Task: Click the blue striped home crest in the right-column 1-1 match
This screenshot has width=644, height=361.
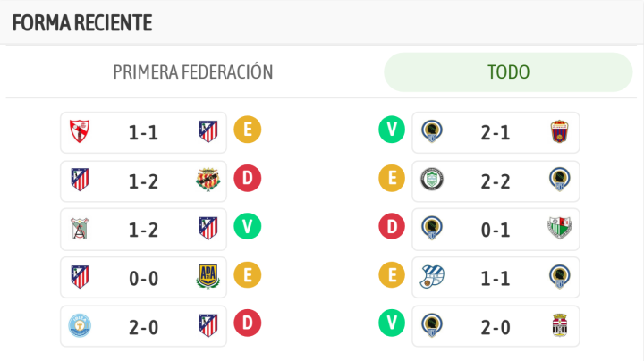Action: click(431, 277)
